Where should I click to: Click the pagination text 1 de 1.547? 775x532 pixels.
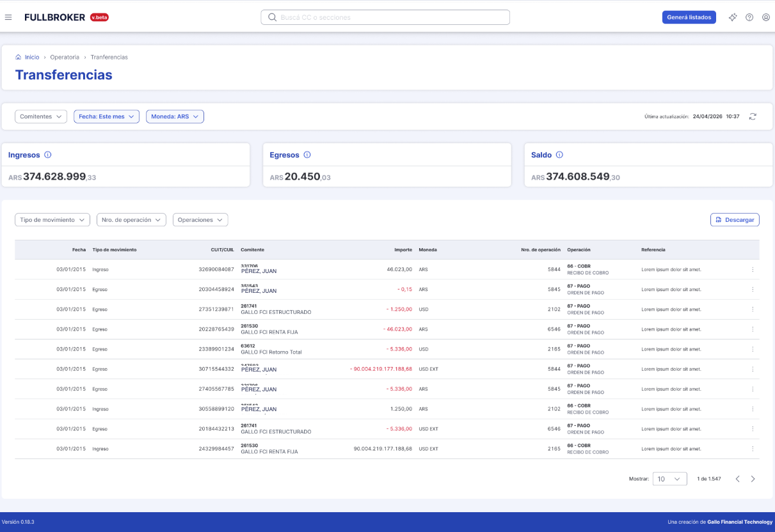[709, 479]
